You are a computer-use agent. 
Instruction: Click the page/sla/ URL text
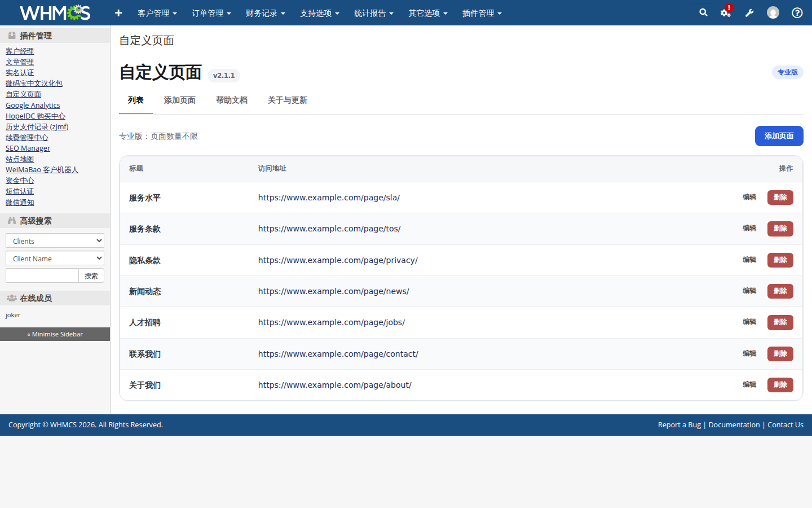click(329, 198)
